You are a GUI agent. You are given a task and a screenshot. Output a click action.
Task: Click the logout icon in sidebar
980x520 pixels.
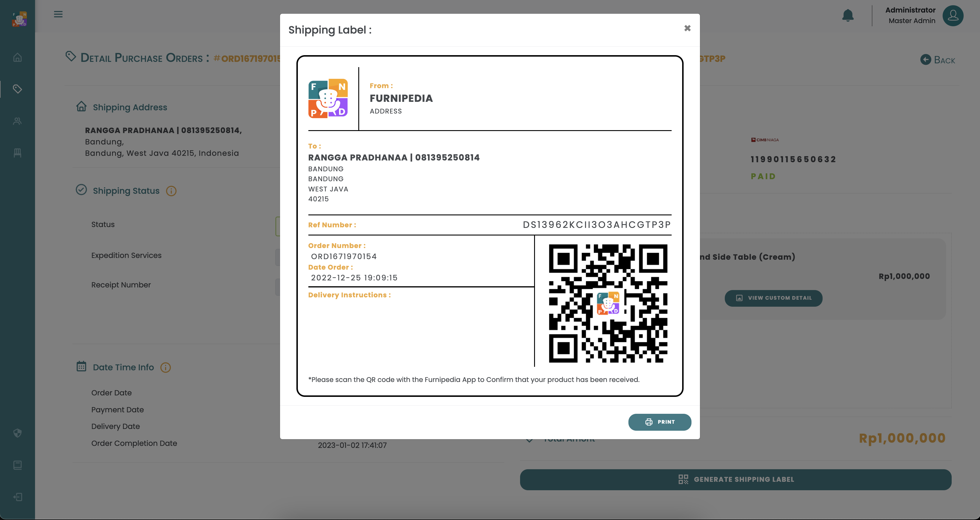[x=18, y=497]
